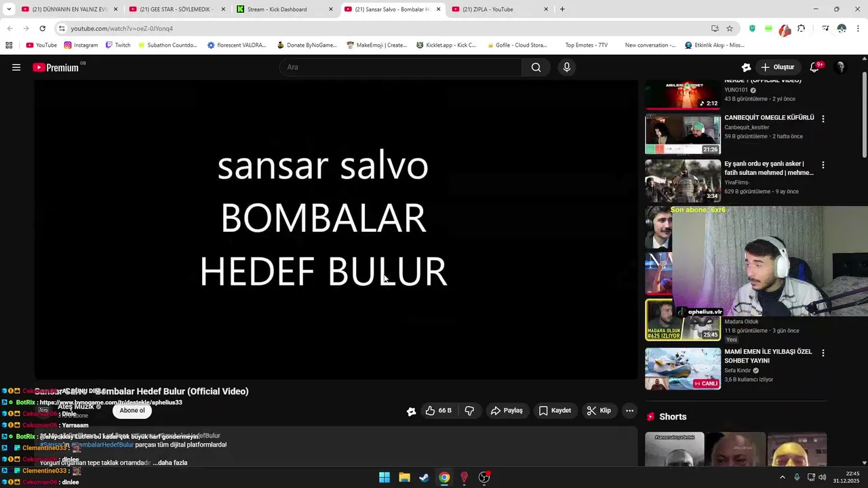Show hidden system tray icons chevron
Image resolution: width=868 pixels, height=488 pixels.
click(782, 477)
